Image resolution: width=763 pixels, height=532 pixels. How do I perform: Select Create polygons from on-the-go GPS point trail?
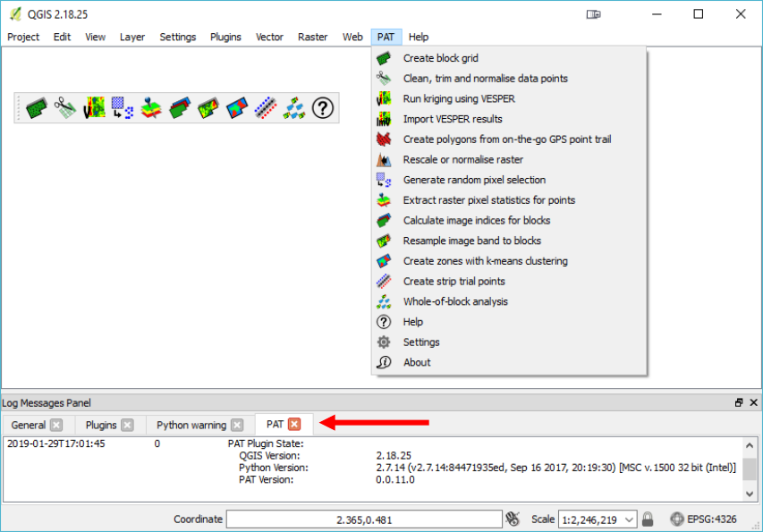point(509,139)
